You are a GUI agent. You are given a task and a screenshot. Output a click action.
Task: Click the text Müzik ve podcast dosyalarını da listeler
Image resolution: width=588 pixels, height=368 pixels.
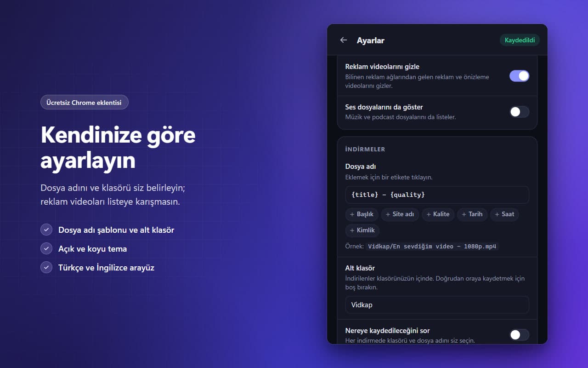pyautogui.click(x=400, y=117)
